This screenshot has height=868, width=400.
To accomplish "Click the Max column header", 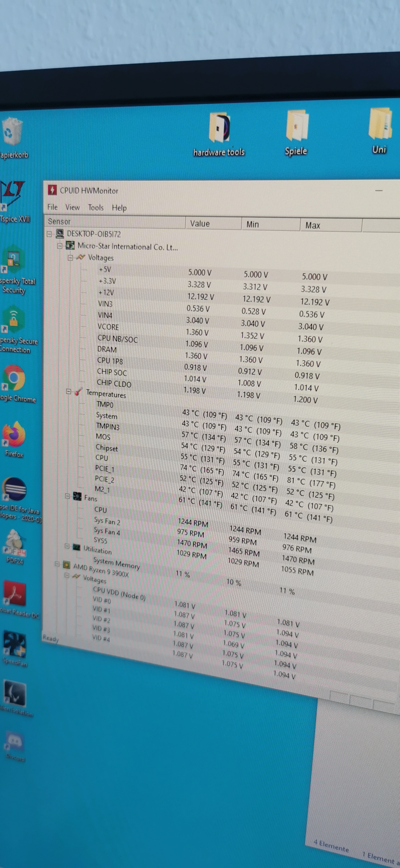I will pyautogui.click(x=331, y=226).
